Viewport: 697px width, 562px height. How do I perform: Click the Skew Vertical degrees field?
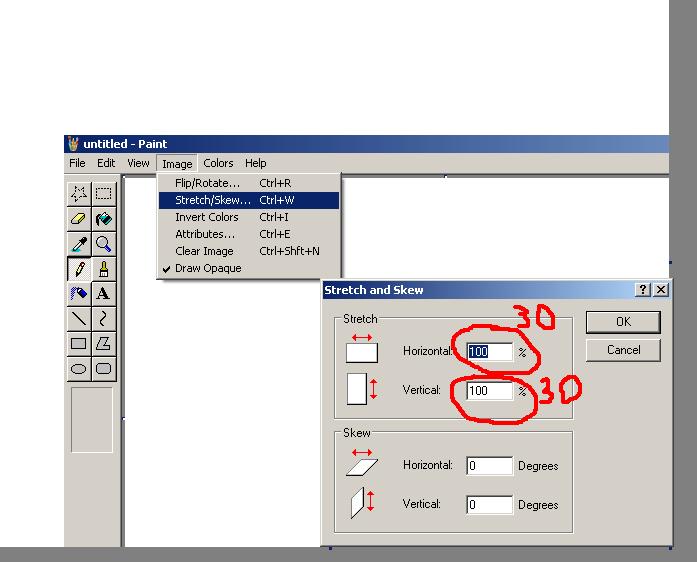(x=489, y=505)
